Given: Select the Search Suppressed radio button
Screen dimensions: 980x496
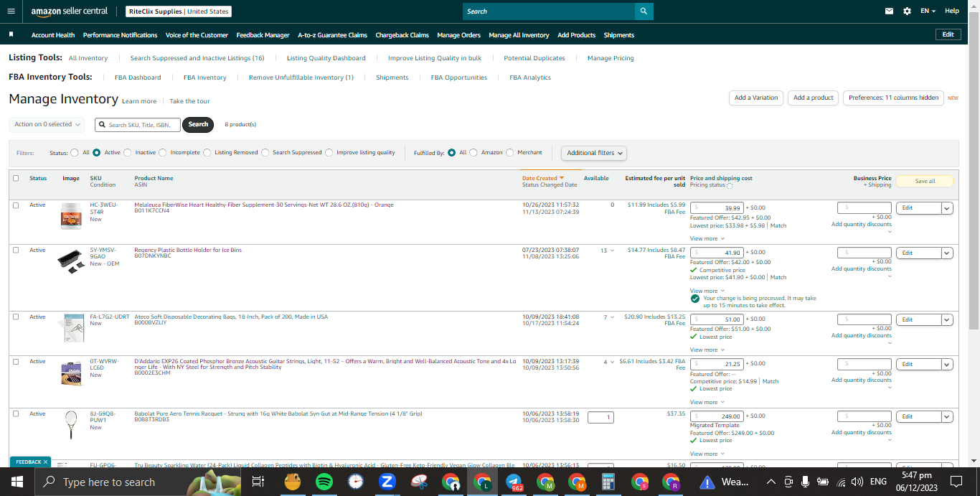Looking at the screenshot, I should click(265, 153).
